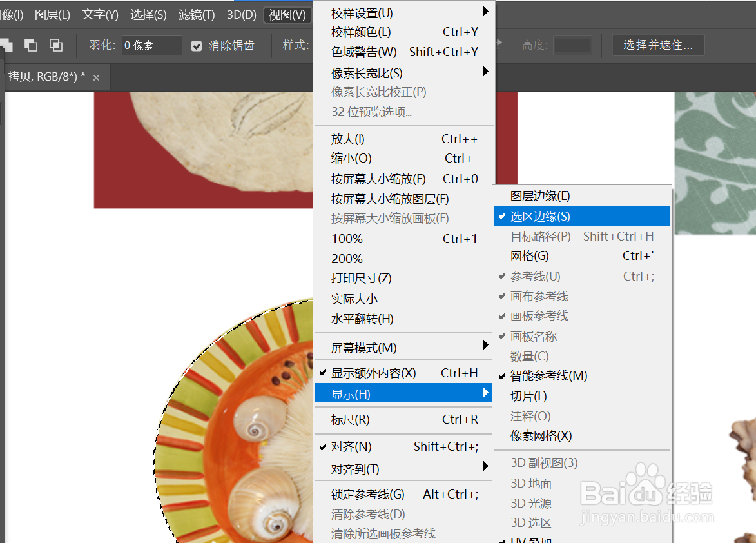756x543 pixels.
Task: Toggle 切片(L) slices display
Action: pyautogui.click(x=582, y=397)
